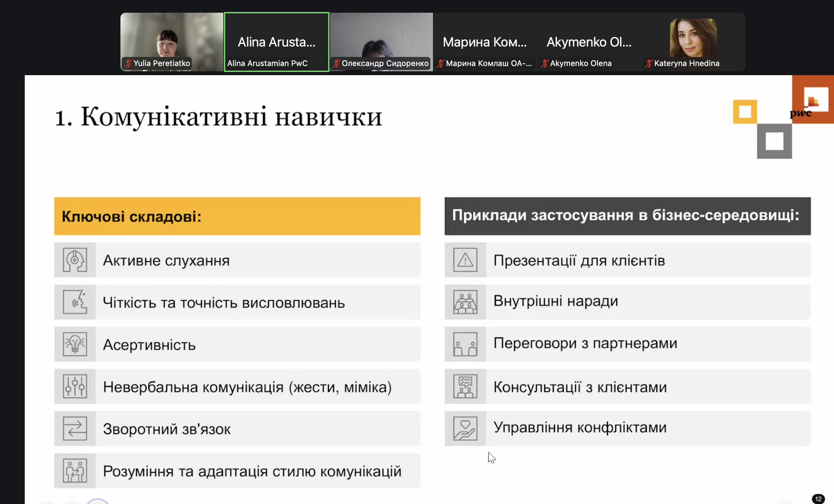Click the Ключові складові yellow header
This screenshot has width=834, height=504.
237,216
